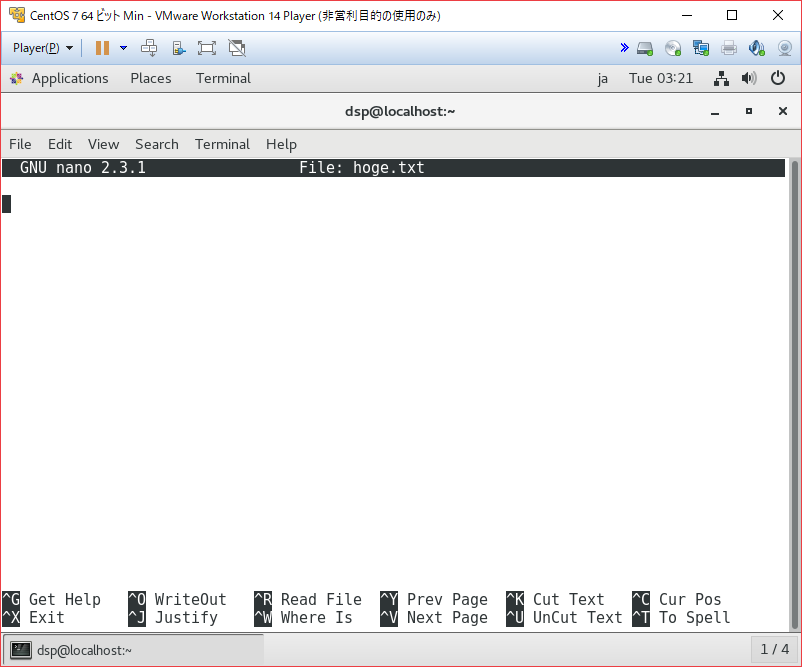The image size is (802, 667).
Task: Click the ja input language indicator
Action: pyautogui.click(x=603, y=79)
